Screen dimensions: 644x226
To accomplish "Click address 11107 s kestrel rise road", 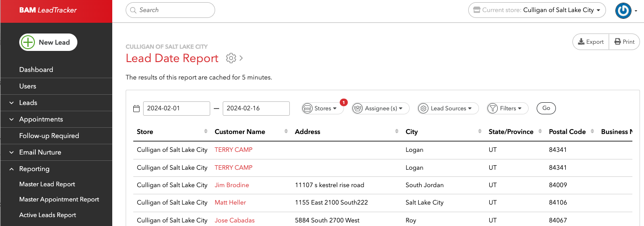I will [330, 185].
